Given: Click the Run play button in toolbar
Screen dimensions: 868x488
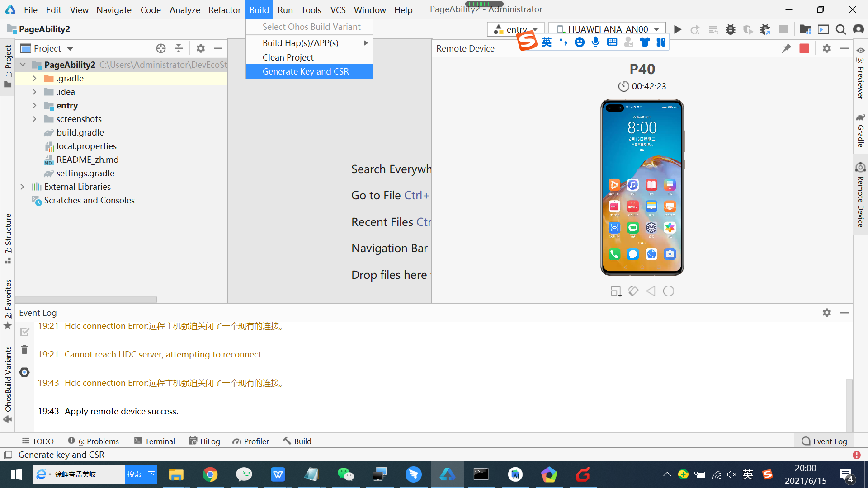Looking at the screenshot, I should pos(677,29).
